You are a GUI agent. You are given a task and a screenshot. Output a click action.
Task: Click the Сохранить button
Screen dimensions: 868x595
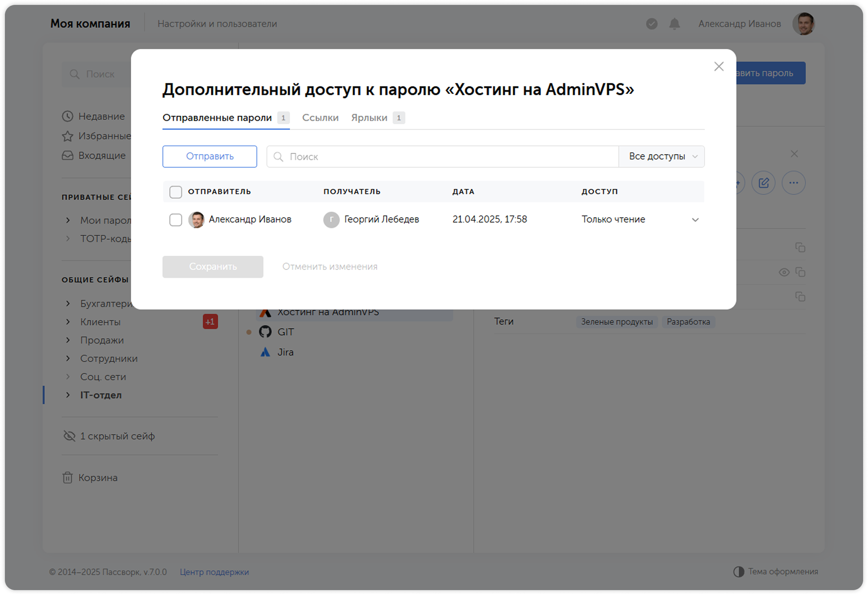click(213, 267)
